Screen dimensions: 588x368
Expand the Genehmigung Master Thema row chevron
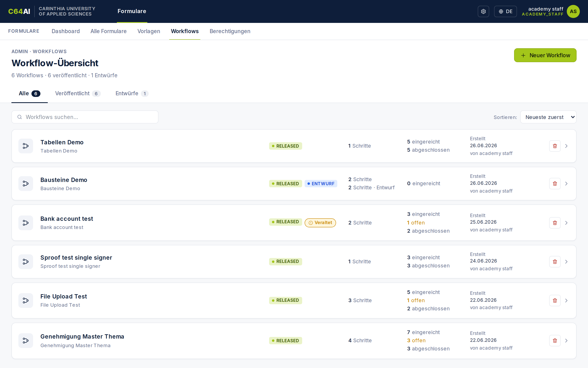[x=566, y=340]
